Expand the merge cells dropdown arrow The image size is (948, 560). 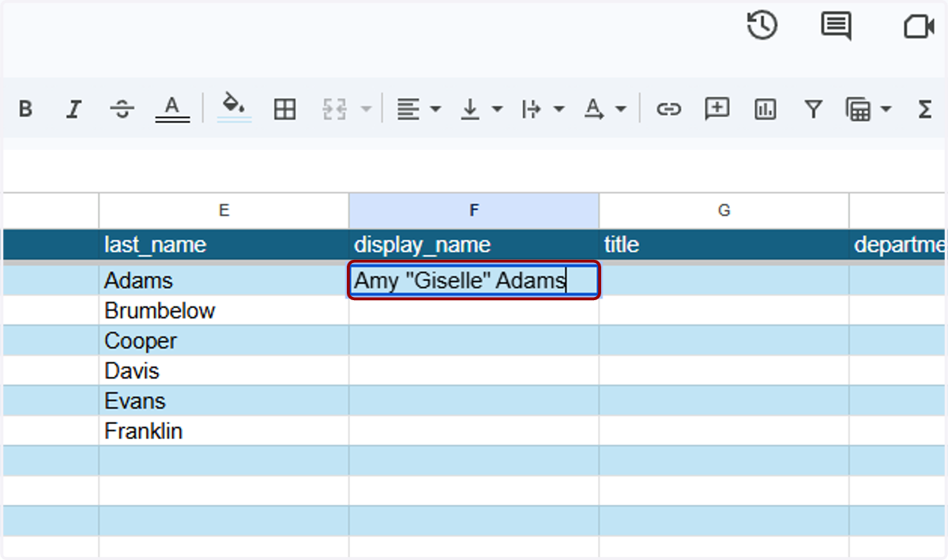[365, 109]
